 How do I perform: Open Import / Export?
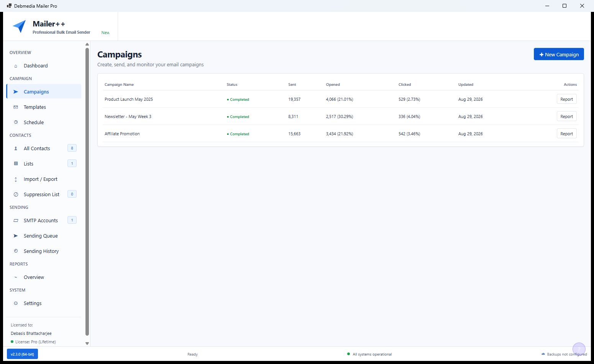(x=44, y=179)
